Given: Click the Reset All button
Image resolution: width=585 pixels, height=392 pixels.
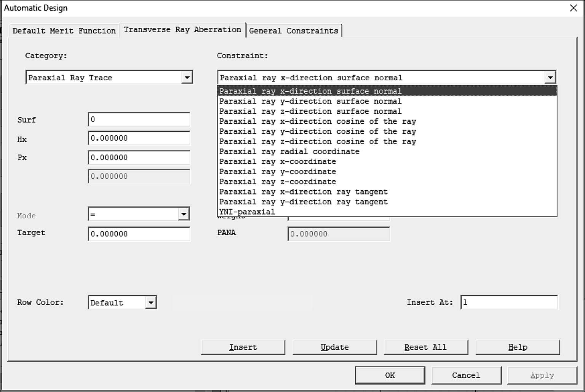Looking at the screenshot, I should tap(425, 347).
